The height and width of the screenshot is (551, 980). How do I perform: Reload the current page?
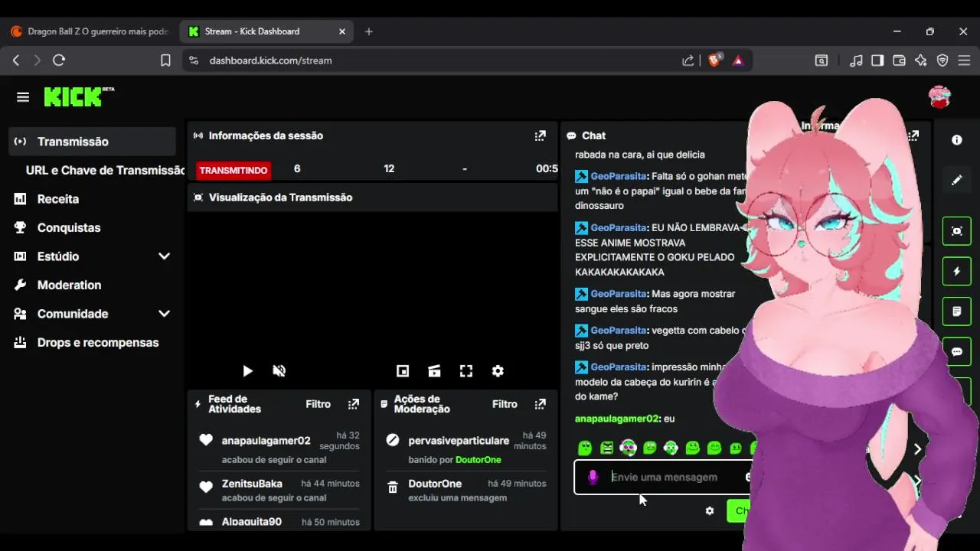pos(59,60)
